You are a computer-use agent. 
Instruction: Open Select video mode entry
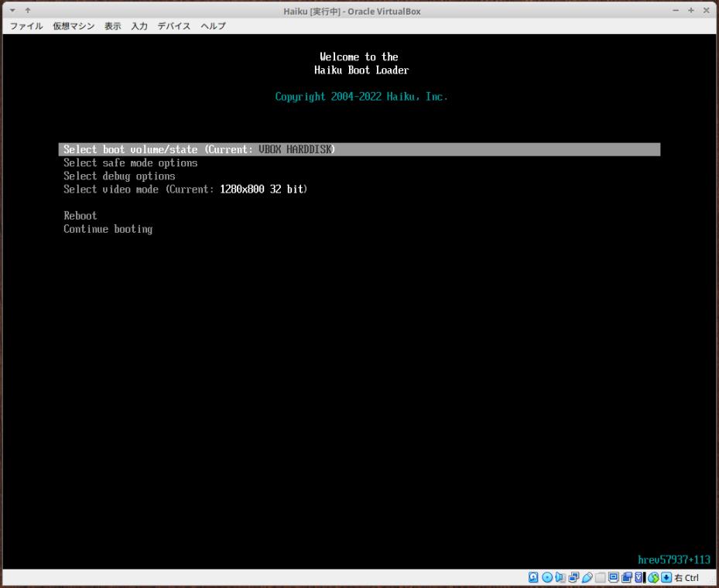click(x=185, y=190)
